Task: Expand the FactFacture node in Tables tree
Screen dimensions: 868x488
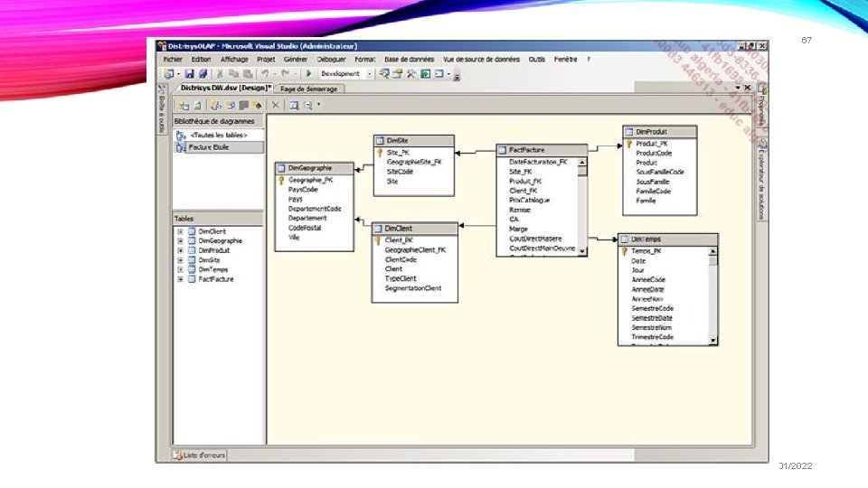Action: [x=181, y=279]
